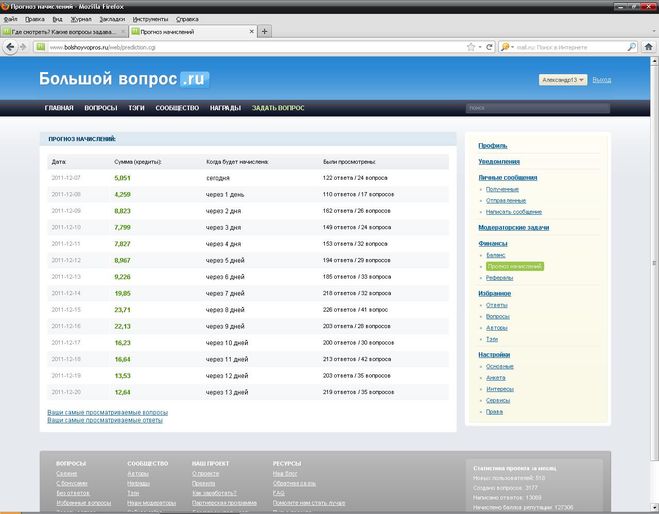This screenshot has width=659, height=514.
Task: Go to ТЭГИ in site navigation
Action: point(136,108)
